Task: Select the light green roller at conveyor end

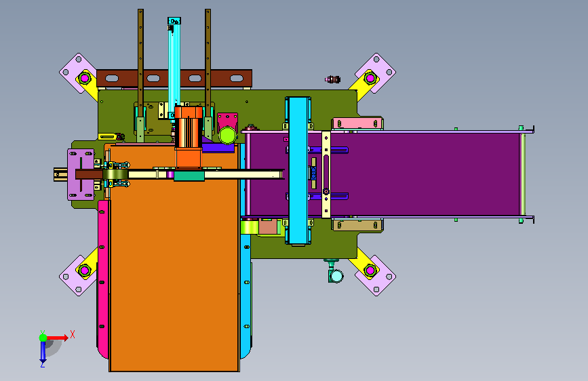Action: coord(522,174)
